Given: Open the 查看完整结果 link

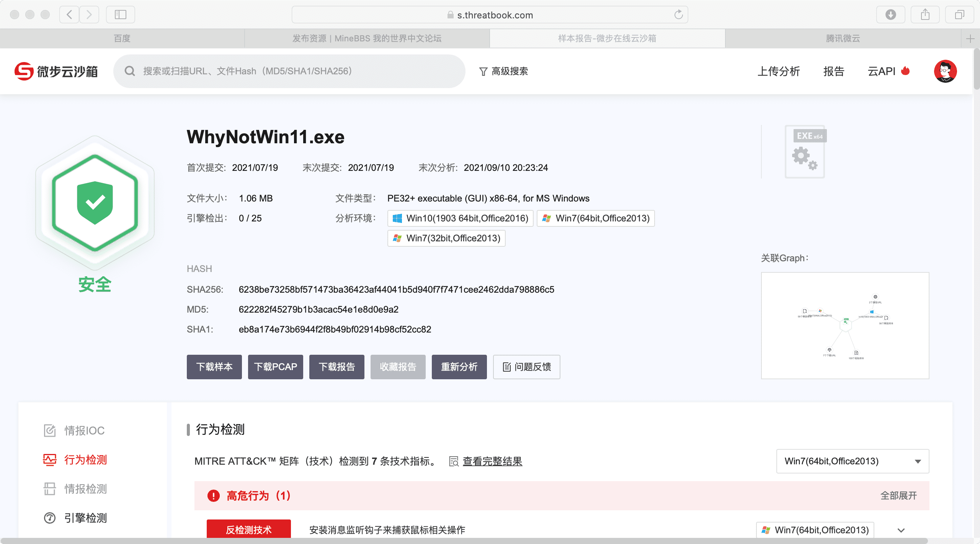Looking at the screenshot, I should tap(492, 461).
